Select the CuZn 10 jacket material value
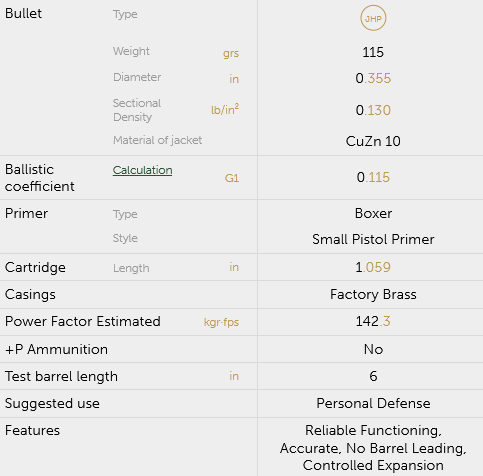 pos(373,141)
